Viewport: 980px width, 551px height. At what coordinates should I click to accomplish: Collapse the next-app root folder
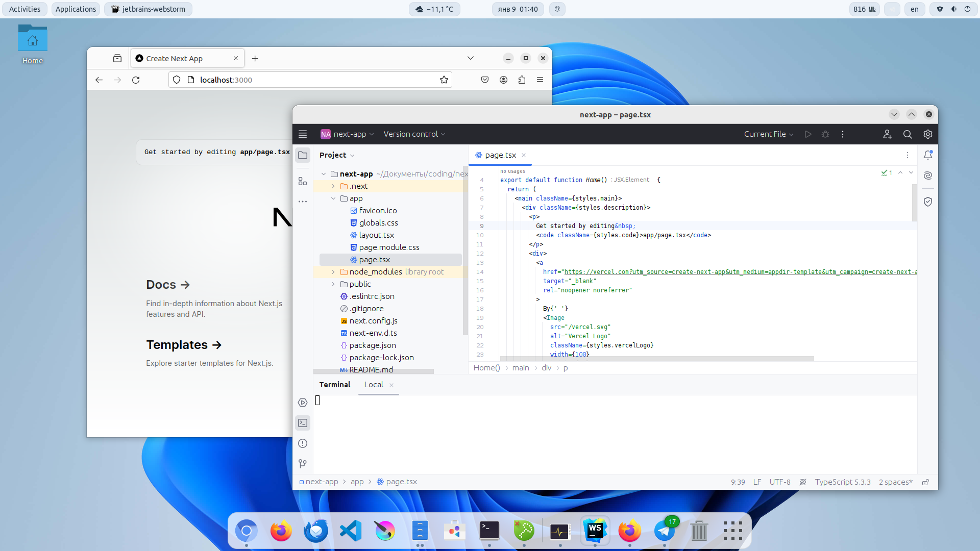tap(324, 174)
